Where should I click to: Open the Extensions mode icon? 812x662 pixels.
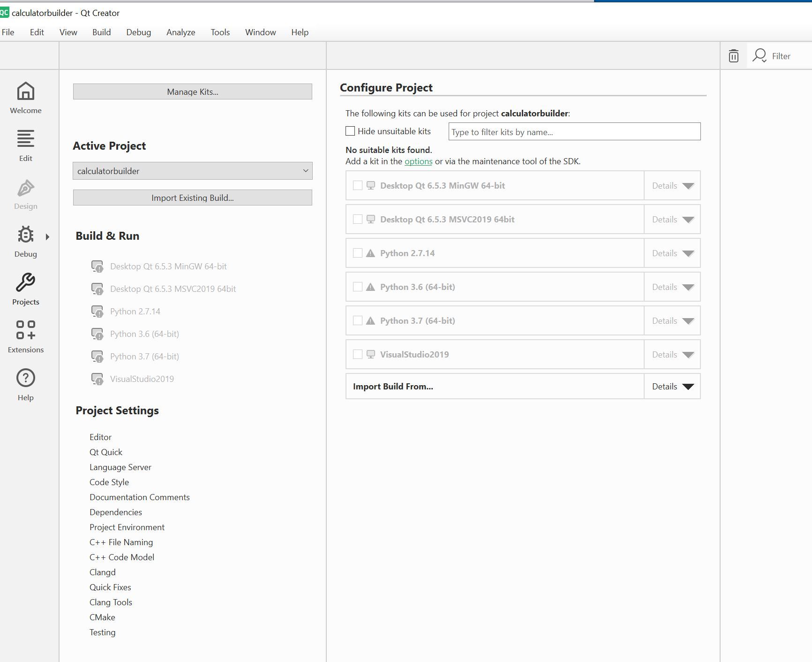[x=26, y=330]
